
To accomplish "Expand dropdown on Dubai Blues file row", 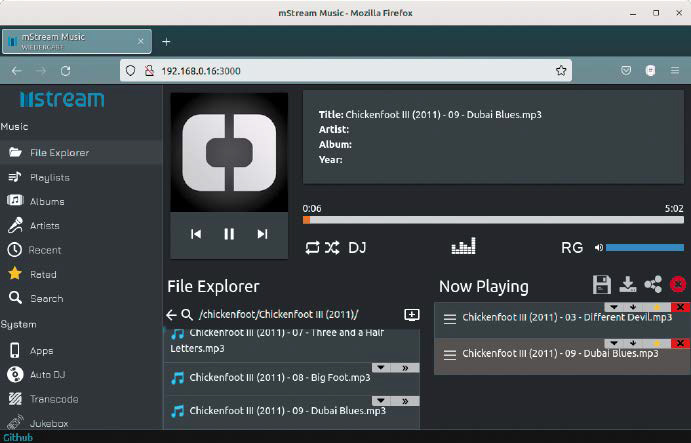I will (x=381, y=400).
